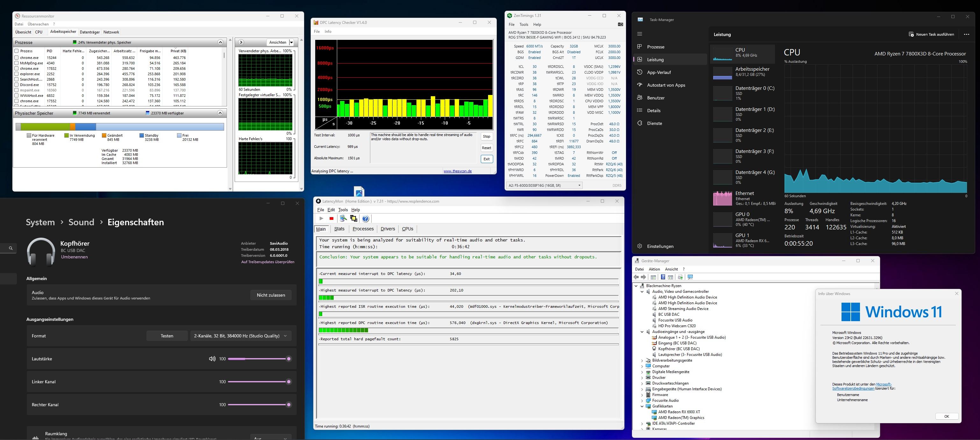The width and height of the screenshot is (980, 440).
Task: Collapse Audio, Video und Gamecontroller tree node
Action: click(642, 292)
